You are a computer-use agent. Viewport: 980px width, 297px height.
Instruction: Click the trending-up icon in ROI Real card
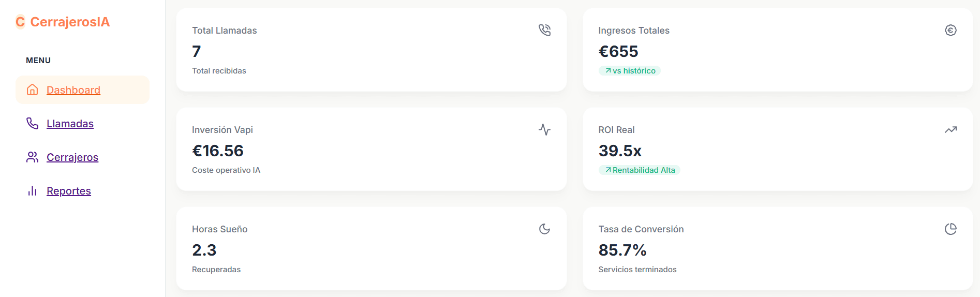tap(951, 129)
